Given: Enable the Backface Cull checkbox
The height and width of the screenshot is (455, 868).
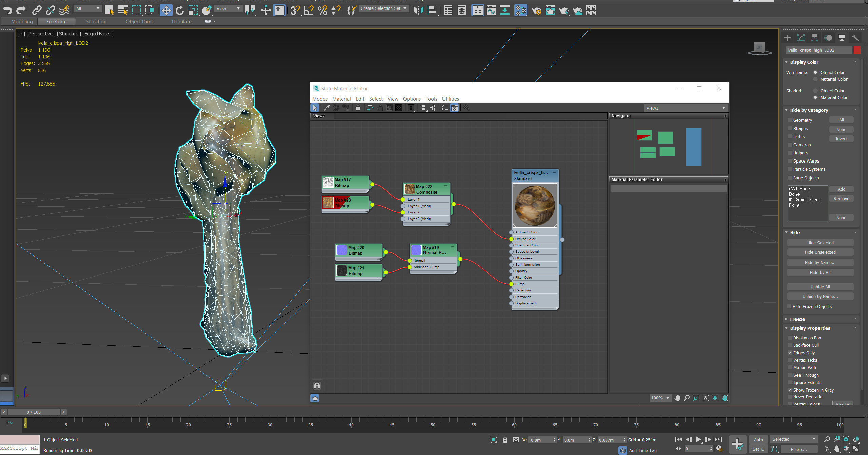Looking at the screenshot, I should 790,345.
